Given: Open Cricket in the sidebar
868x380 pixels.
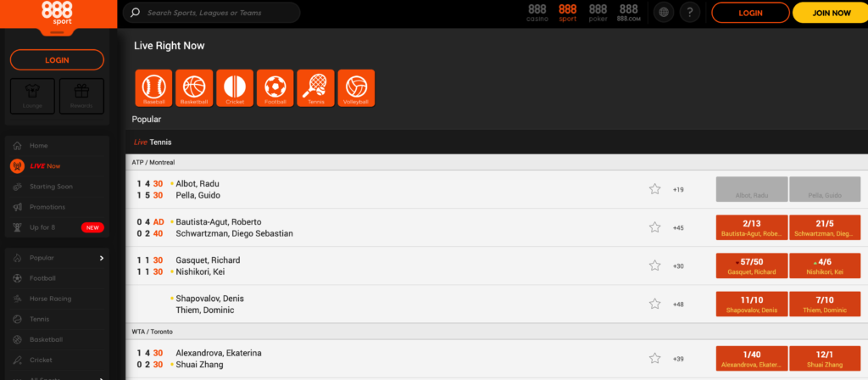Looking at the screenshot, I should 57,360.
